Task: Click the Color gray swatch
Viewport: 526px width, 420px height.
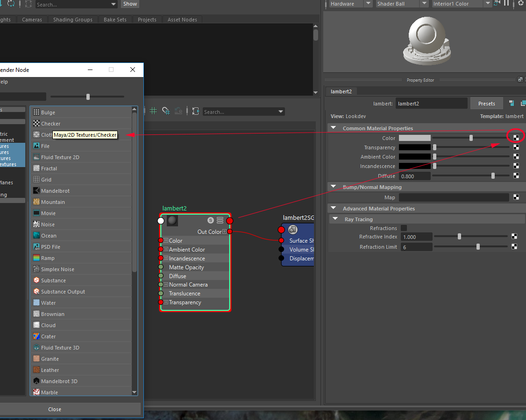Action: point(414,138)
